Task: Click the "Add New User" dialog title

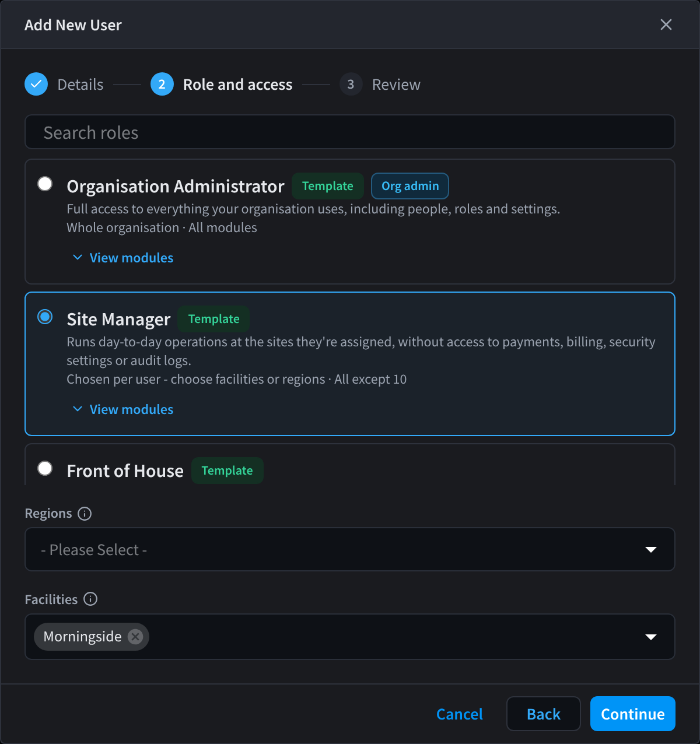Action: 73,25
